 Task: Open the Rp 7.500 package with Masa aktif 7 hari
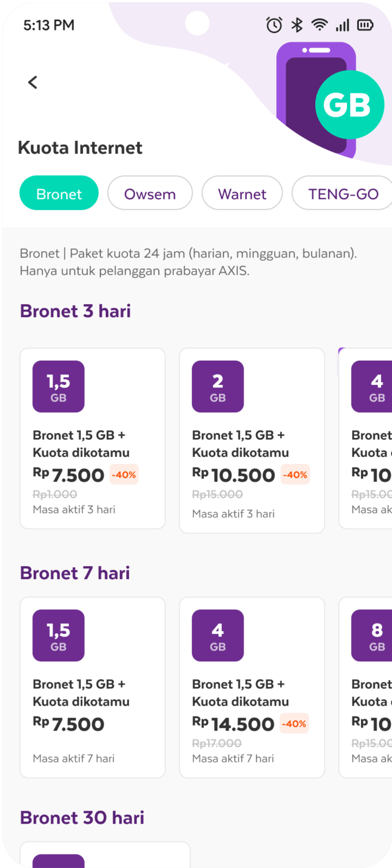tap(93, 687)
